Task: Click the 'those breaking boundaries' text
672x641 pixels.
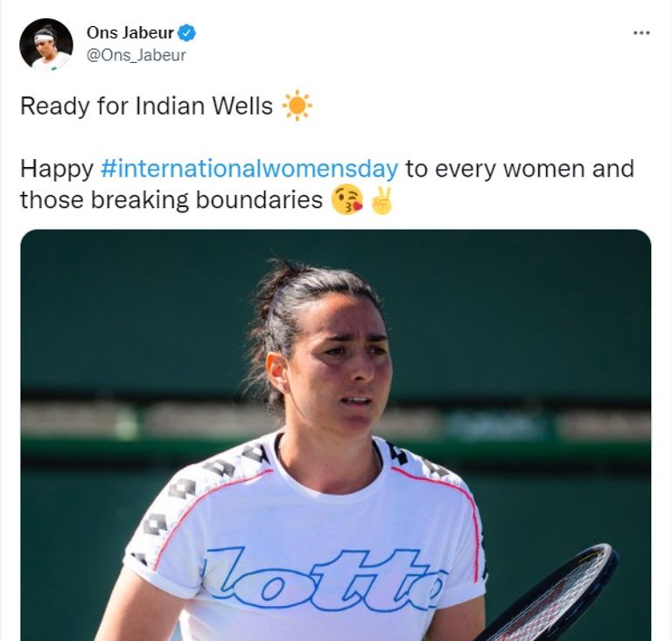Action: click(x=171, y=200)
